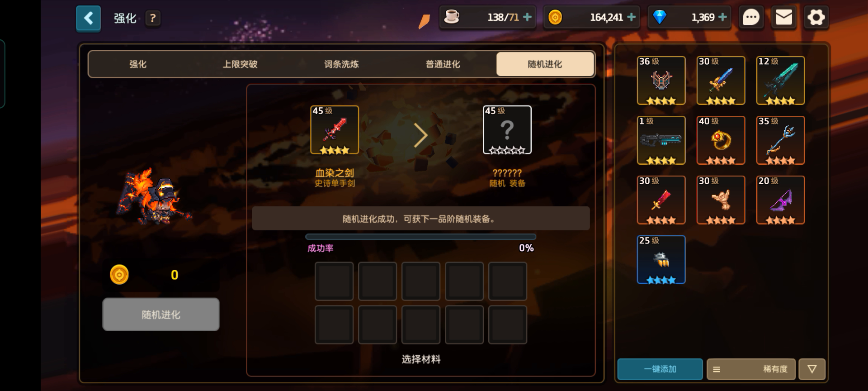Add more coffee stamina with plus
This screenshot has height=391, width=868.
(527, 17)
